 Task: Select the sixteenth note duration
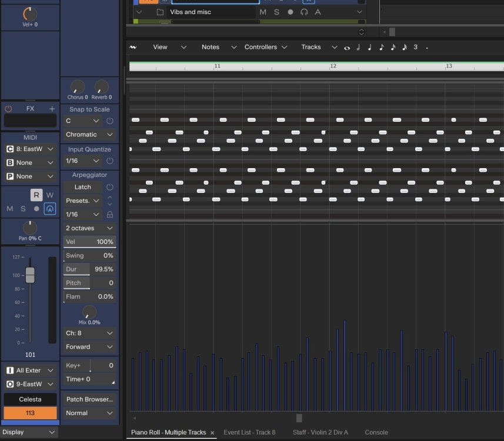point(393,47)
